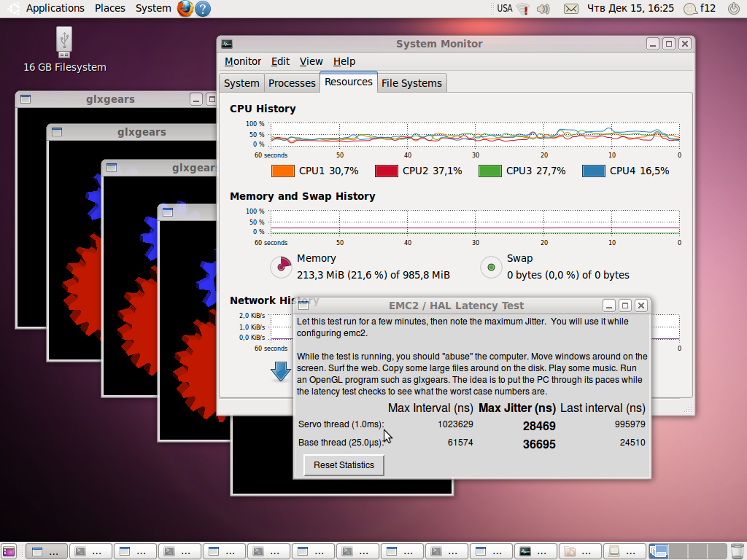Screen dimensions: 747x560
Task: Click the Memory pie color picker
Action: point(281,267)
